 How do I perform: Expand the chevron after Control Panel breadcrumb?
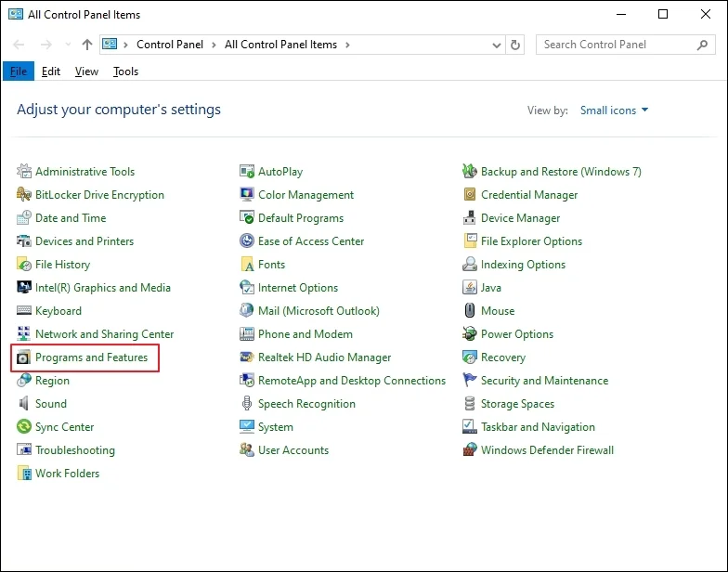pos(214,45)
